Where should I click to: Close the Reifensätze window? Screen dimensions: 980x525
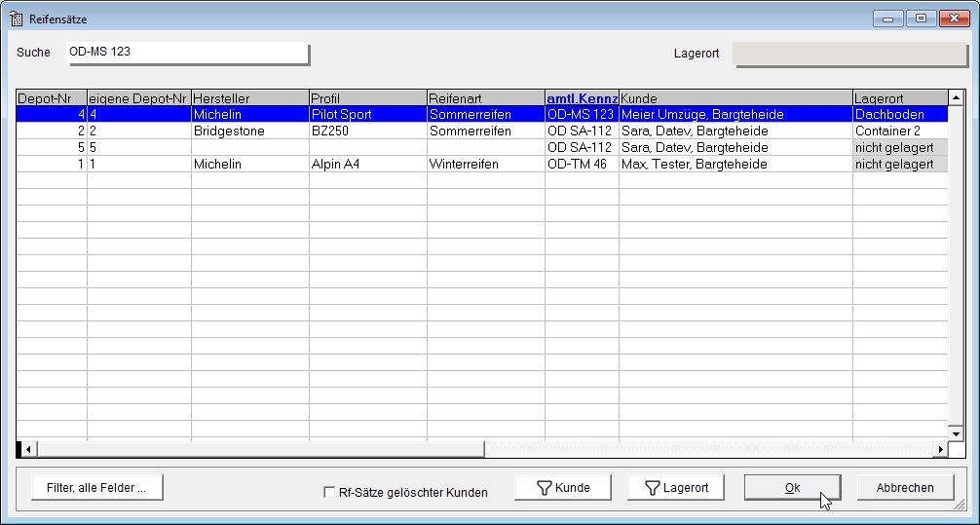(954, 19)
